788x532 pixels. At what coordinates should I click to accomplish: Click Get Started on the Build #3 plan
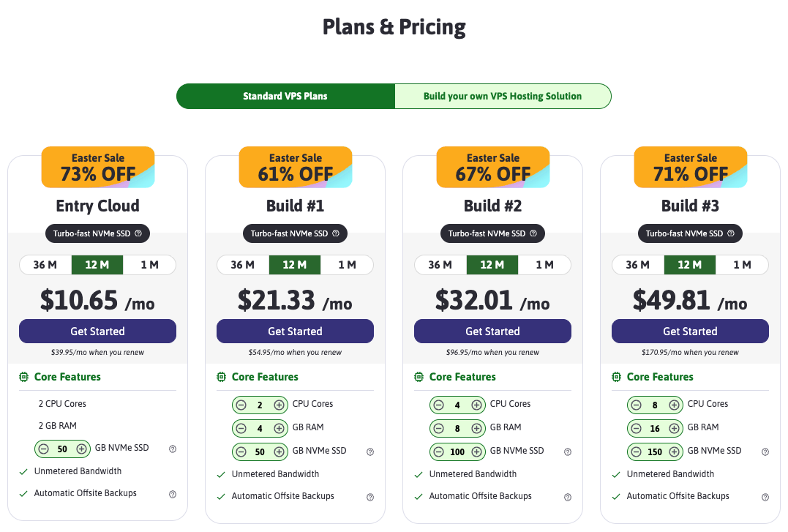(x=690, y=331)
